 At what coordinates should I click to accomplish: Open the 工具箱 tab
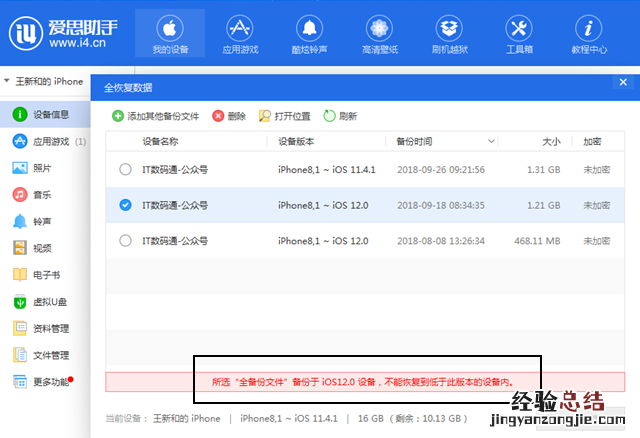click(519, 33)
